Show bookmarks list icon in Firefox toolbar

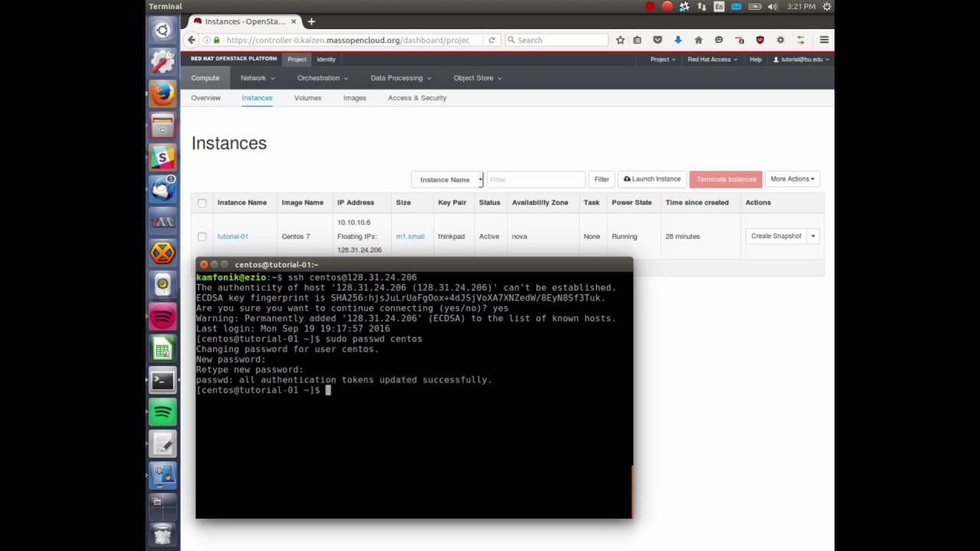pyautogui.click(x=637, y=40)
